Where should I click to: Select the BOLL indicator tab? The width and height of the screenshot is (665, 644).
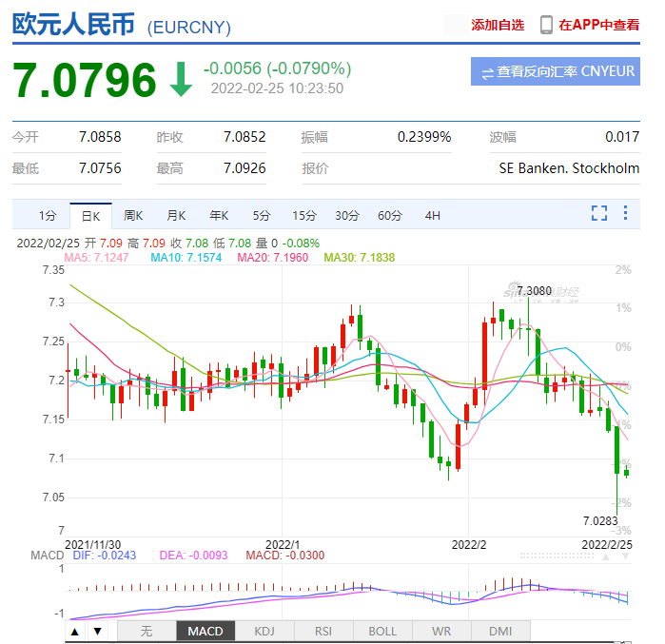382,632
